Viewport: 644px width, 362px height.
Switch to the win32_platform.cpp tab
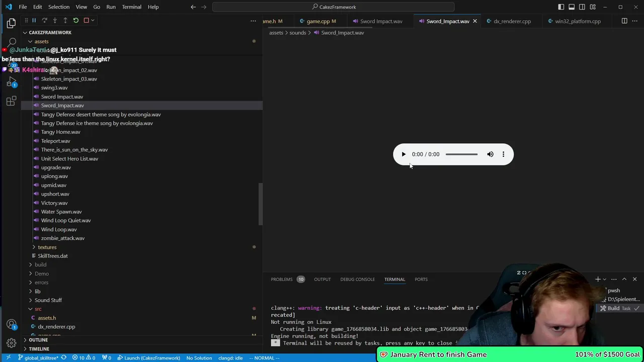click(x=578, y=21)
